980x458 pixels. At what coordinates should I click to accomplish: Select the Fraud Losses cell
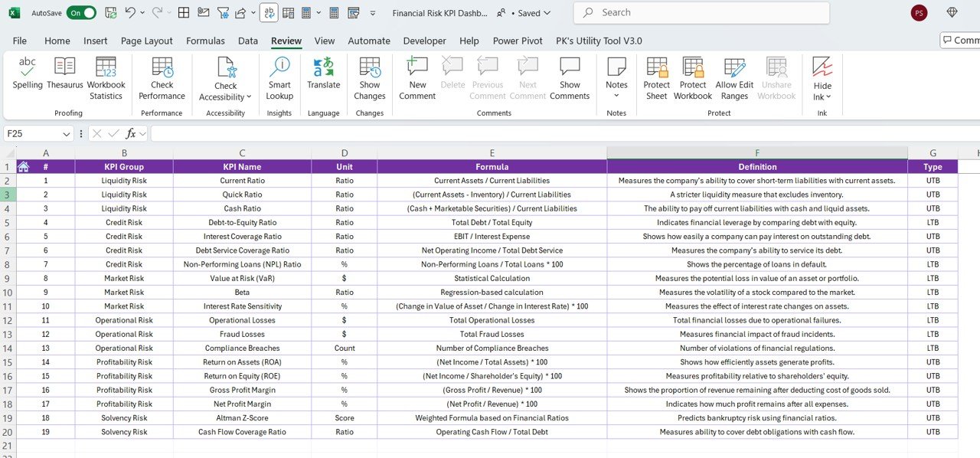[x=242, y=334]
